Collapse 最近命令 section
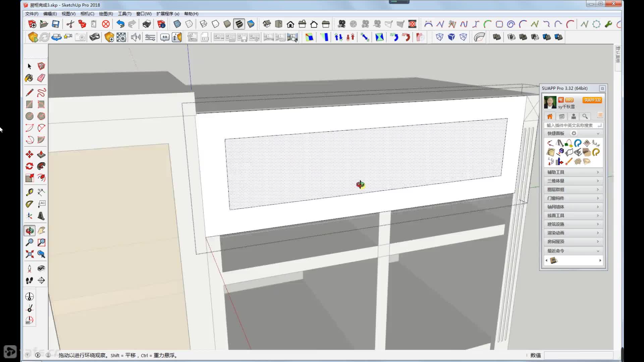Screen dimensions: 644x362 pos(573,251)
